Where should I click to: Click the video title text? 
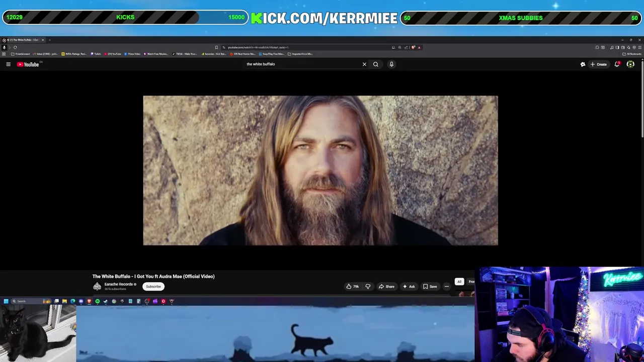coord(153,276)
